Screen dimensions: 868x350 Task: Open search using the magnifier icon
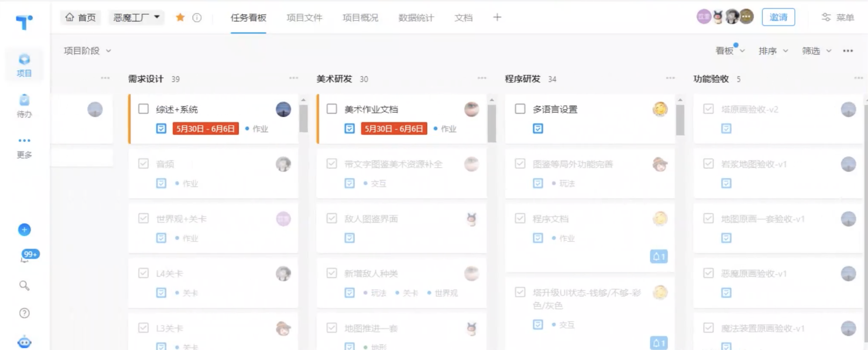click(x=24, y=286)
